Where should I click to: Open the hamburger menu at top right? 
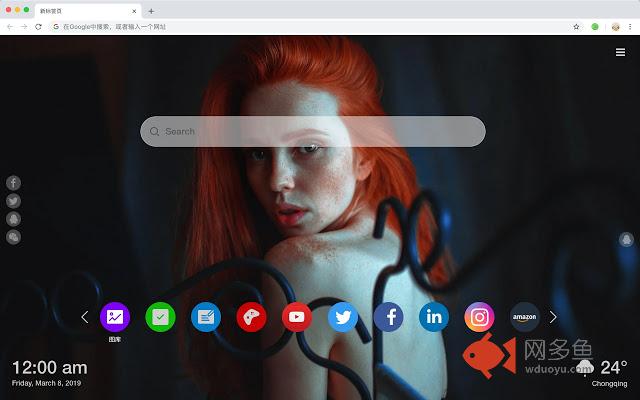coord(620,52)
